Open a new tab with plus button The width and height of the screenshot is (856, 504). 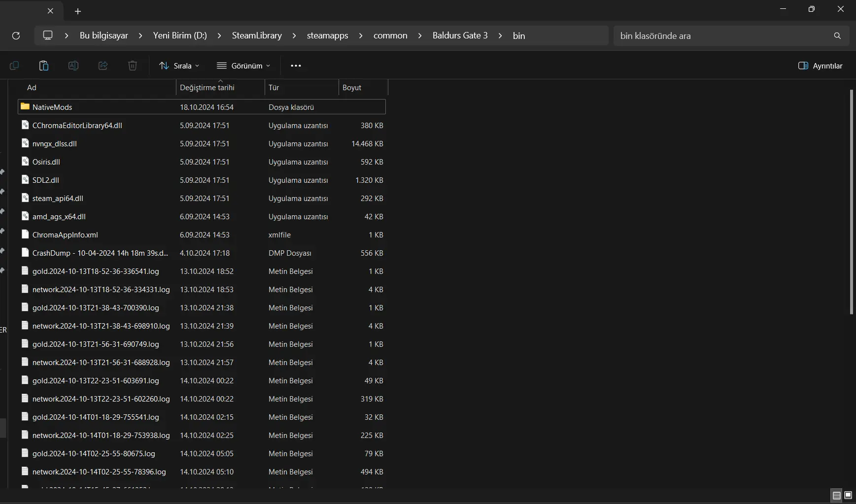pos(78,11)
